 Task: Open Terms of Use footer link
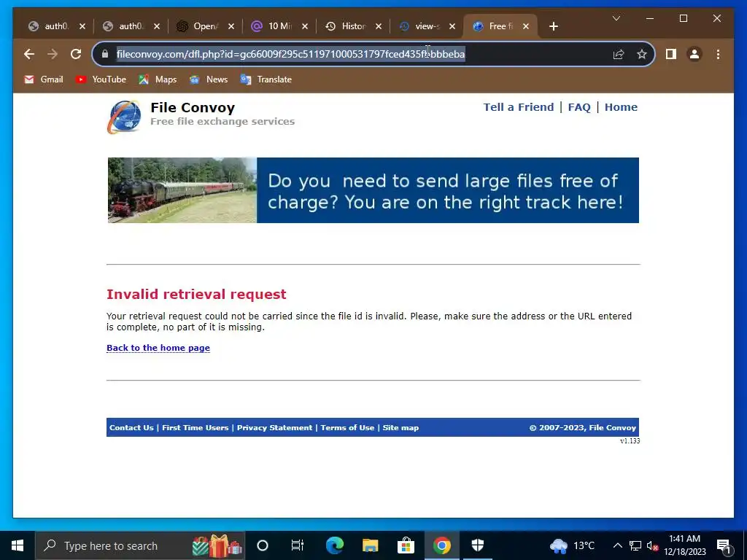point(347,427)
